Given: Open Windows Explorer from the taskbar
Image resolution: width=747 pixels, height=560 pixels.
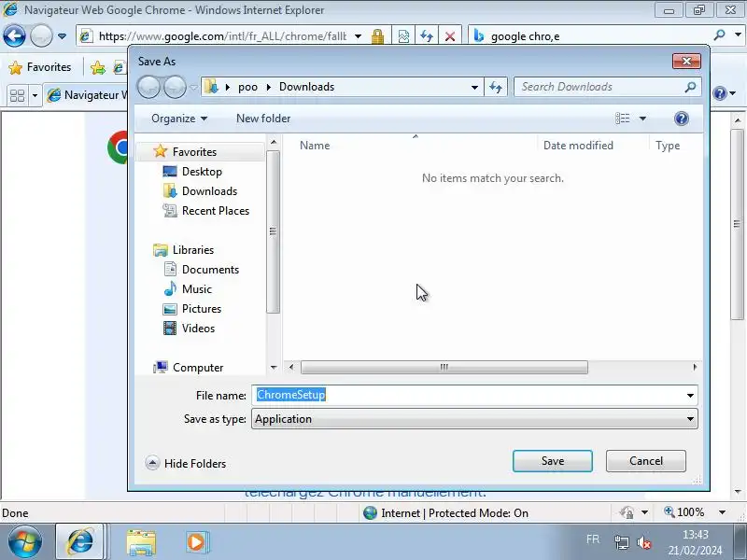Looking at the screenshot, I should click(141, 542).
